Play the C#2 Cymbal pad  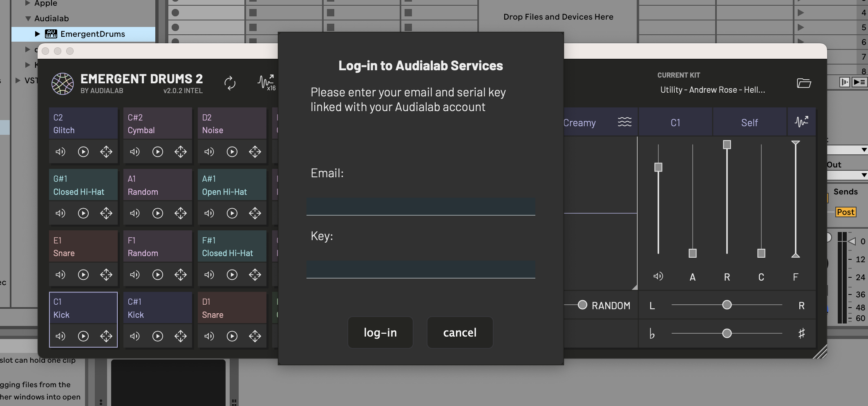[158, 152]
